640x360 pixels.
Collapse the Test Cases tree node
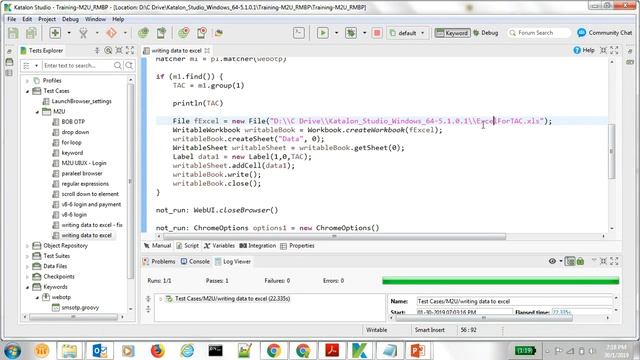[27, 91]
